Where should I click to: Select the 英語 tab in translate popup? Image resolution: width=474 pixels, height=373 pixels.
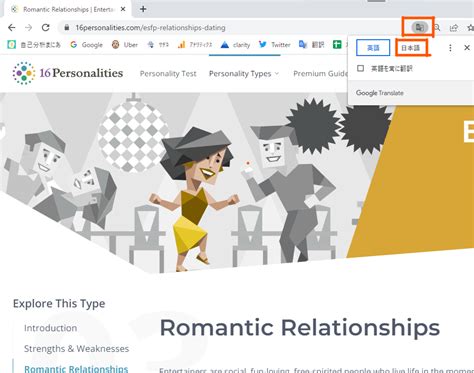[373, 48]
